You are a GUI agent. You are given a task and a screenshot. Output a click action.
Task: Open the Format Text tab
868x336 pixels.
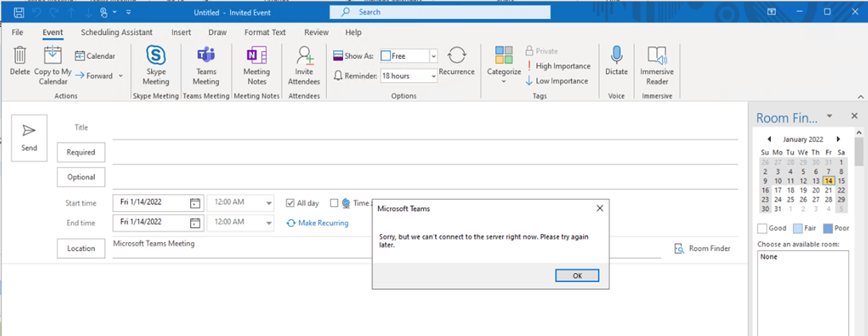click(265, 33)
